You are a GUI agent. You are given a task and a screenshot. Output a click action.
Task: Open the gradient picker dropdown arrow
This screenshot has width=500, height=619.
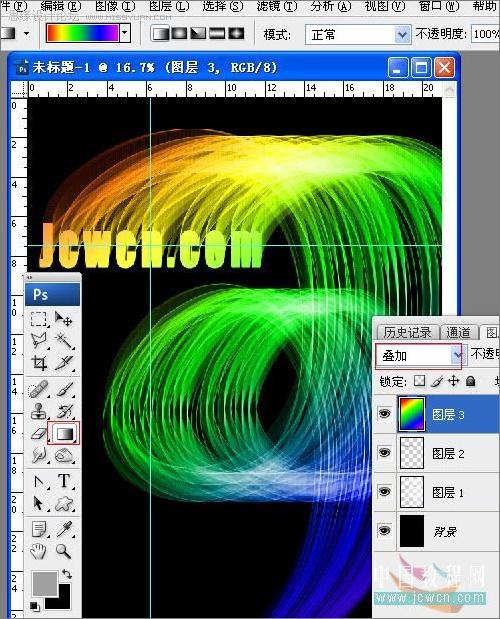point(125,33)
